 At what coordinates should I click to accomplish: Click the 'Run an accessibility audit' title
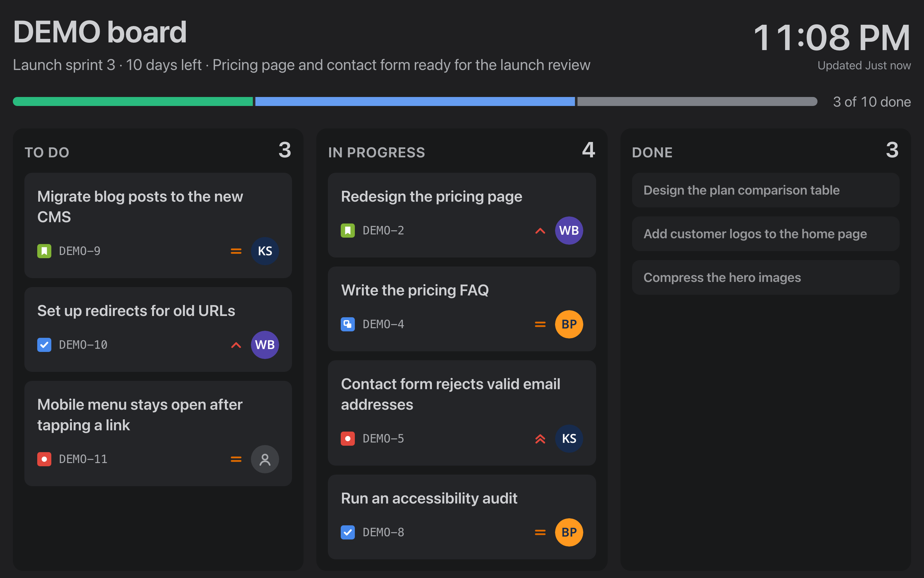429,498
